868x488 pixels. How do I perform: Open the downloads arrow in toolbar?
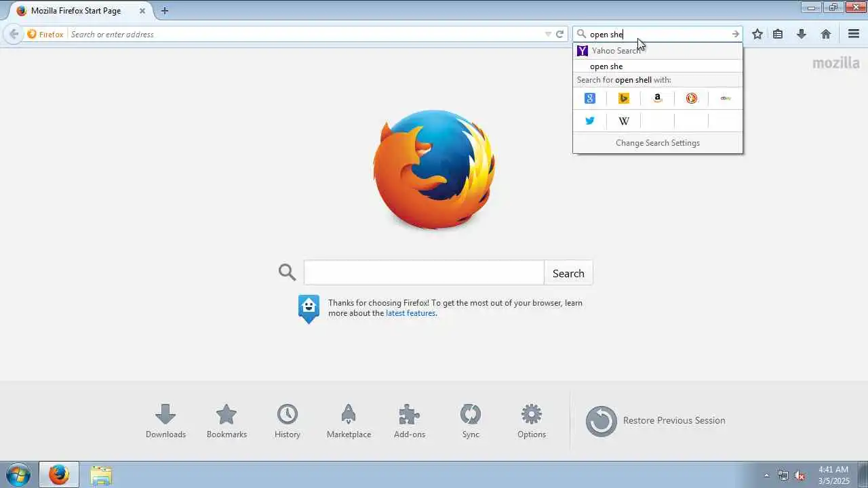802,34
